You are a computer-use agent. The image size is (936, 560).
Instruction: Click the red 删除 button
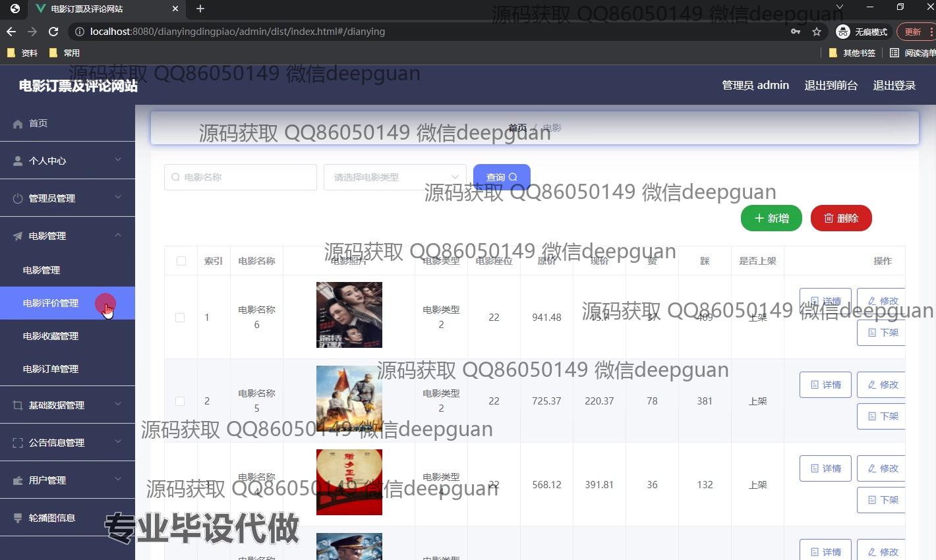tap(841, 218)
